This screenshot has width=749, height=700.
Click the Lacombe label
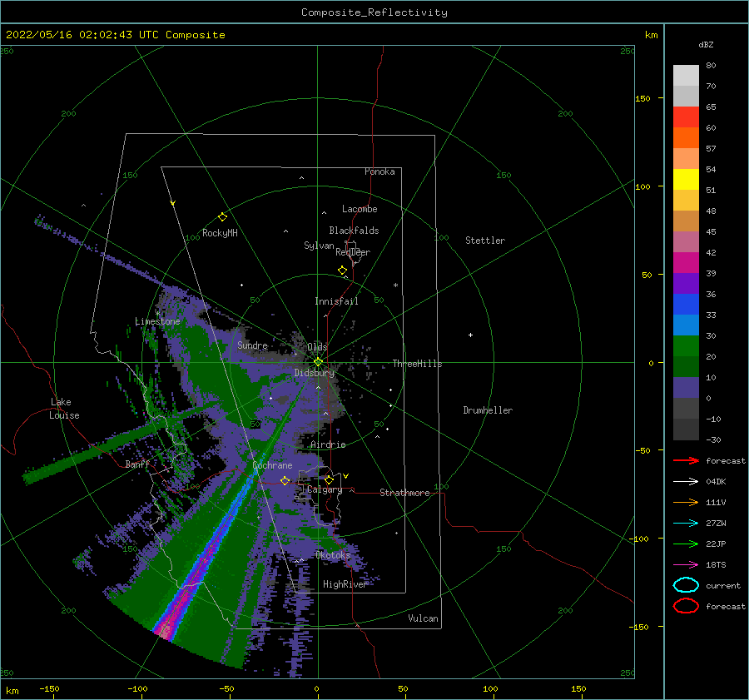(360, 209)
